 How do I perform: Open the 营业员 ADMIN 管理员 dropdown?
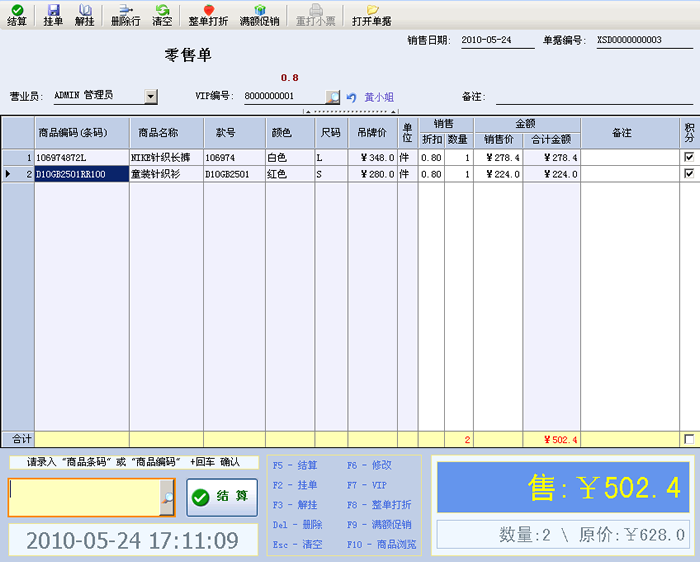tap(151, 96)
